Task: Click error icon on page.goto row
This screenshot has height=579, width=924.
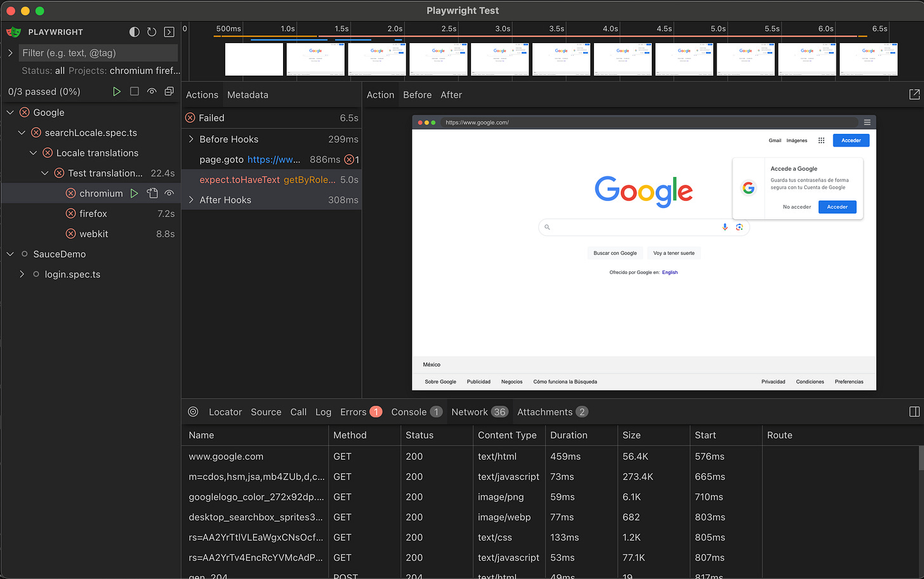Action: pos(349,159)
